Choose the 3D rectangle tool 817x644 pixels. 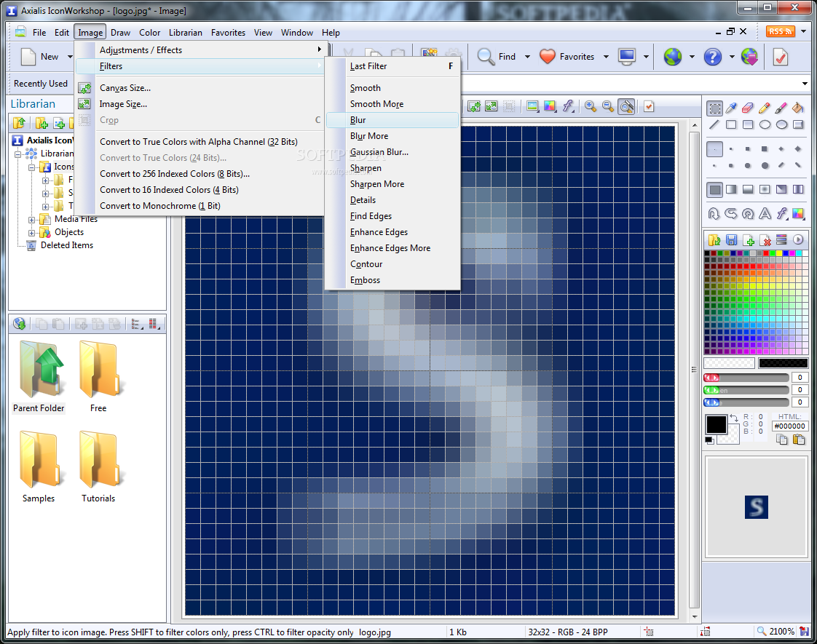tap(798, 124)
